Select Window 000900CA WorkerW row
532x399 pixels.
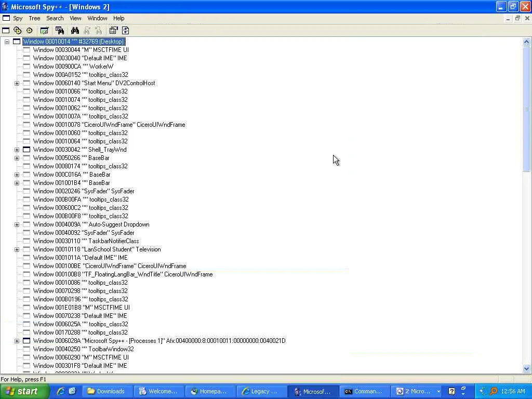(x=73, y=66)
